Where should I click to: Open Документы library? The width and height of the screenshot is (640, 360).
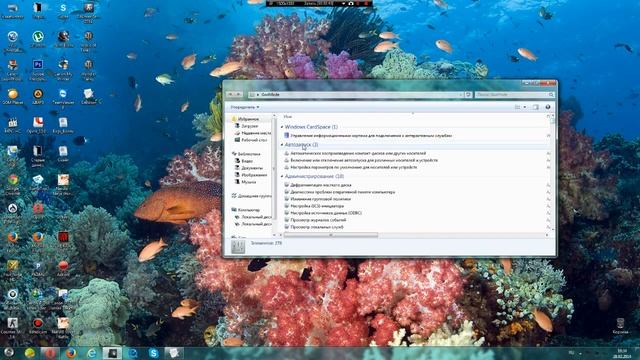249,168
